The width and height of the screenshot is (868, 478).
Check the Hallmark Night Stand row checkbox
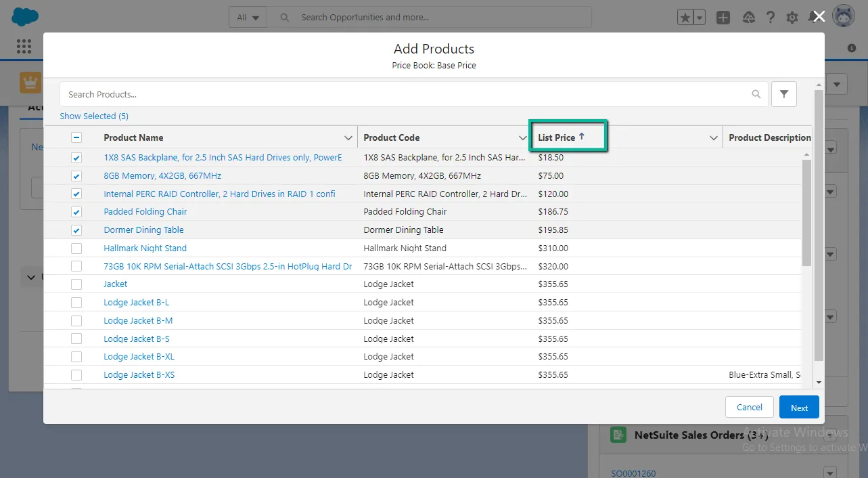pyautogui.click(x=76, y=248)
